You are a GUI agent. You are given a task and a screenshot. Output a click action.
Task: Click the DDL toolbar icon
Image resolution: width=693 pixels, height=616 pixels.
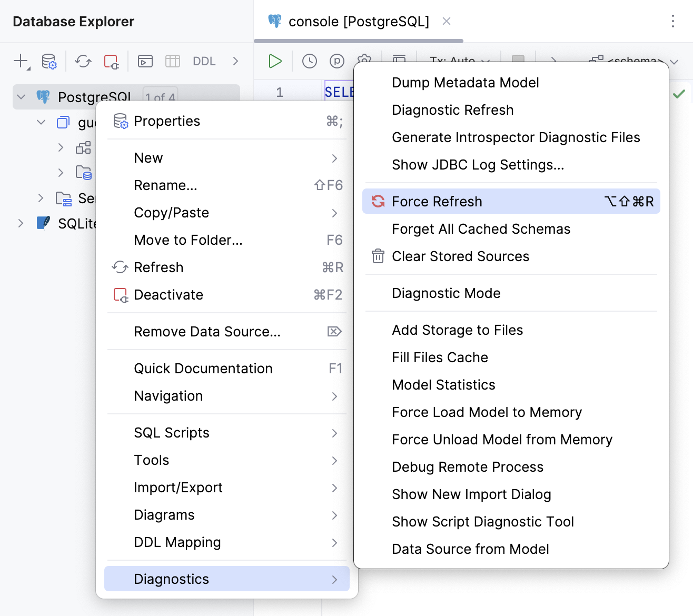coord(203,61)
